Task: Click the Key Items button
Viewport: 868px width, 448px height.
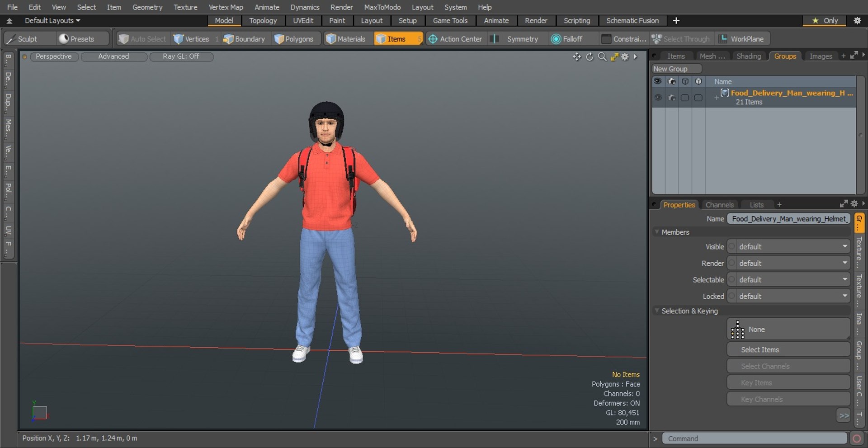Action: (788, 383)
